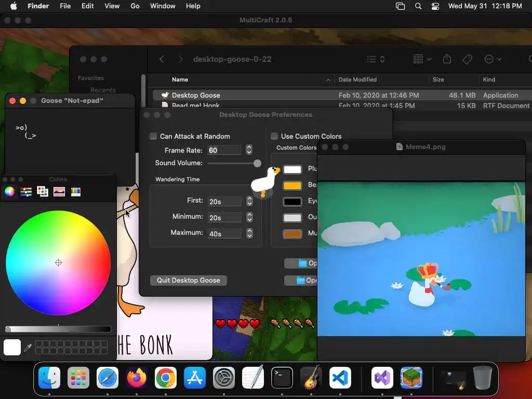Open Finder action ellipsis menu
The image size is (532, 399).
493,59
